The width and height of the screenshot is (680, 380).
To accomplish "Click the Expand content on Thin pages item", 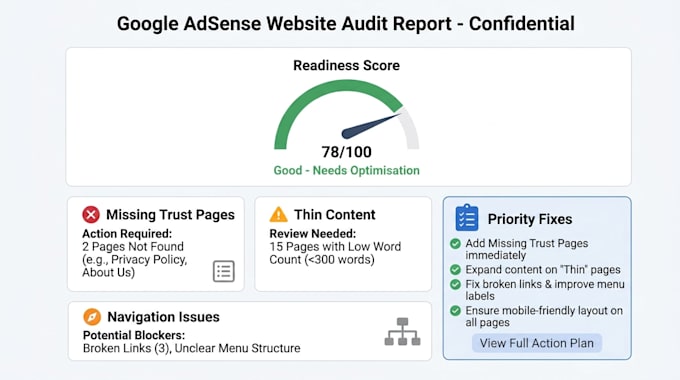I will (x=543, y=270).
